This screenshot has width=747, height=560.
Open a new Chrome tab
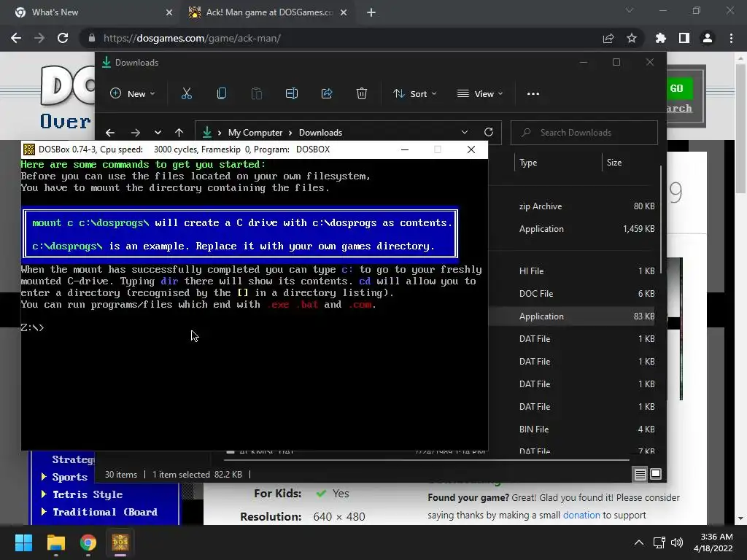point(371,12)
